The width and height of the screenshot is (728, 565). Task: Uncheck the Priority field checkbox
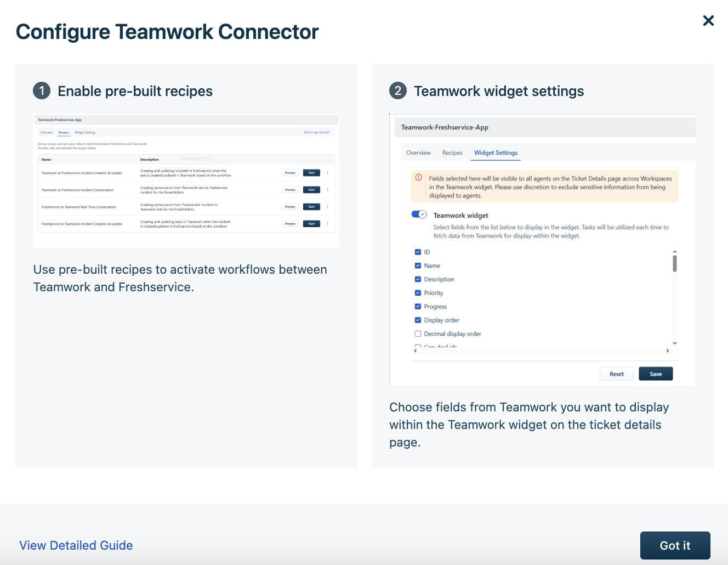coord(418,293)
